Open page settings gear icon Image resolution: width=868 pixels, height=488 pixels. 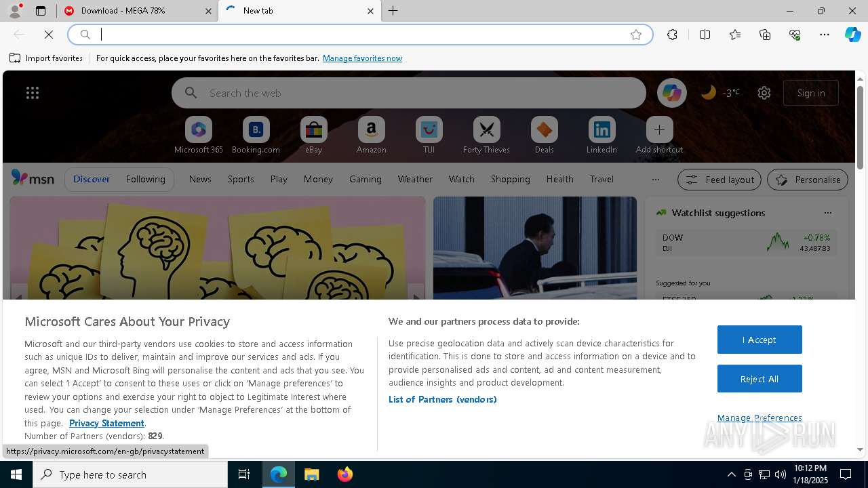click(764, 93)
